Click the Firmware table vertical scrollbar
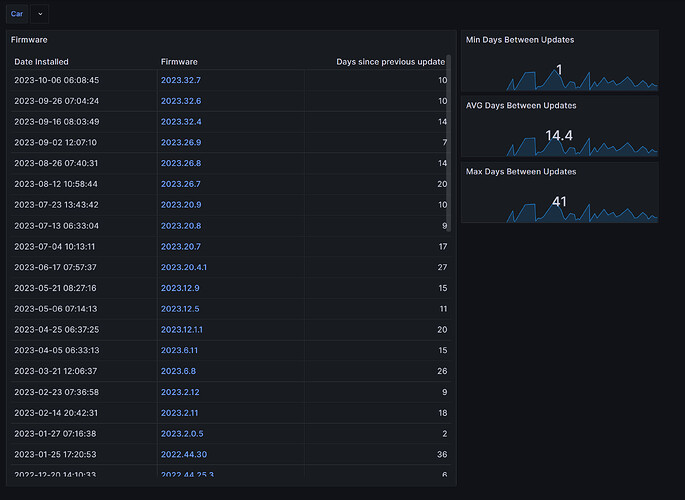This screenshot has width=685, height=500. [449, 144]
